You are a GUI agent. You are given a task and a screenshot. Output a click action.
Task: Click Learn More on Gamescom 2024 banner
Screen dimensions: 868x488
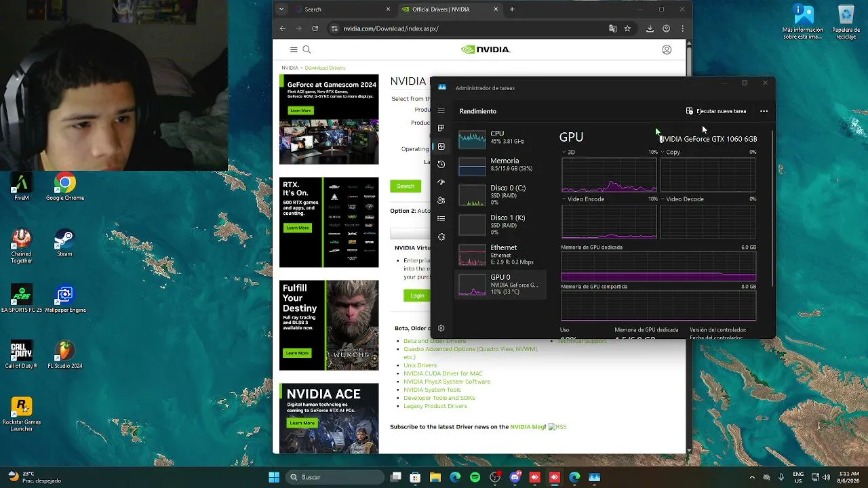[x=300, y=110]
